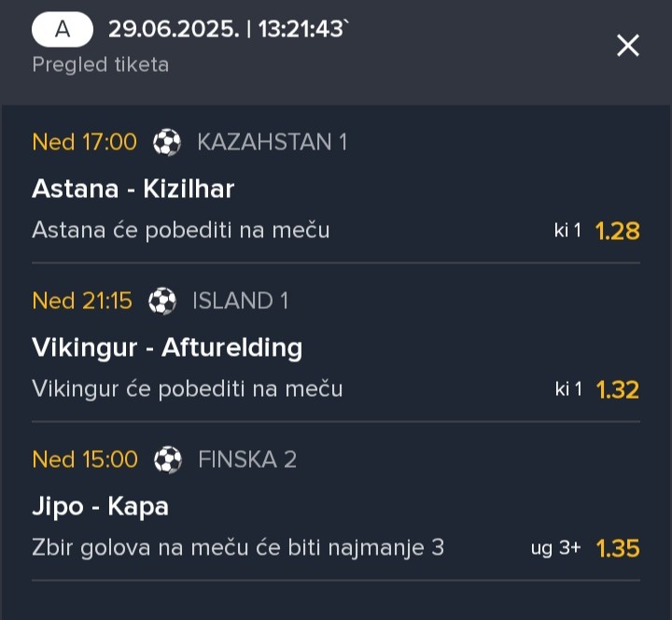Click the soccer ball icon beside FINSKA 2
The width and height of the screenshot is (672, 620).
(x=168, y=459)
